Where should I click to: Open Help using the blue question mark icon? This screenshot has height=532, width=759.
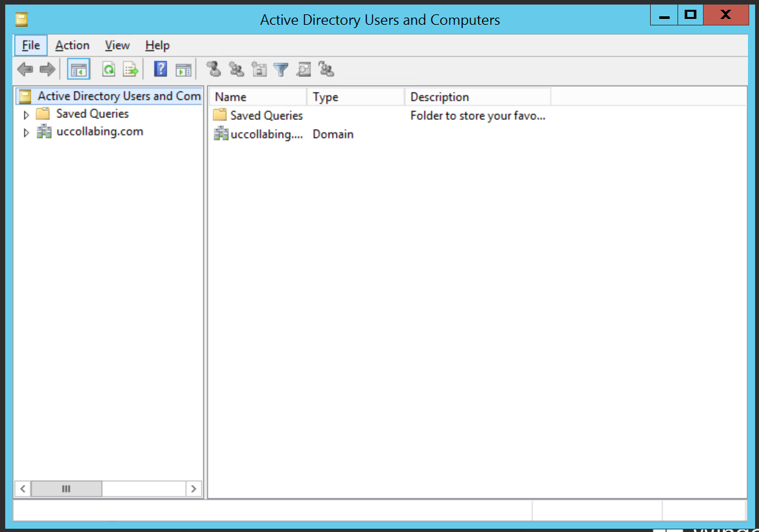160,69
